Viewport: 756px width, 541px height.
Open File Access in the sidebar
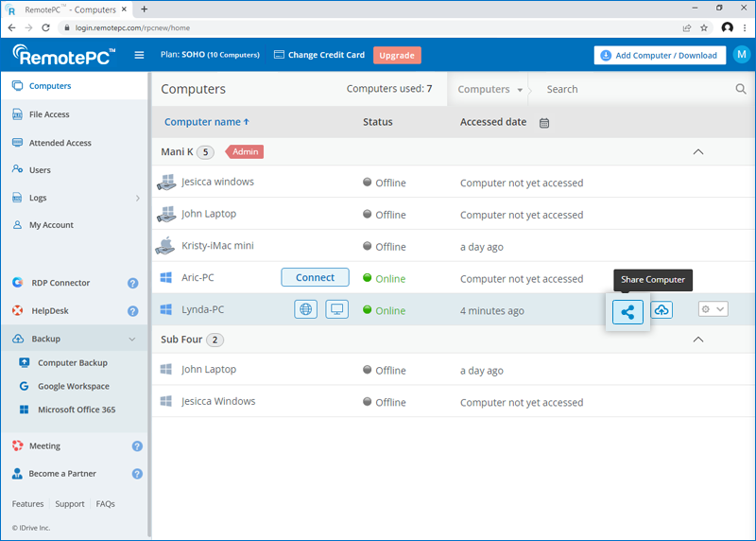[49, 114]
